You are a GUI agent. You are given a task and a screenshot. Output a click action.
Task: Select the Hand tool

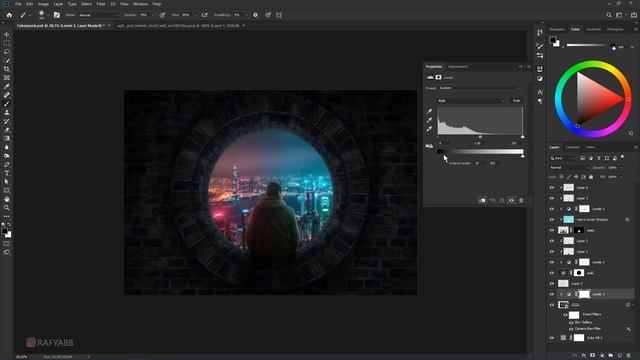point(7,199)
